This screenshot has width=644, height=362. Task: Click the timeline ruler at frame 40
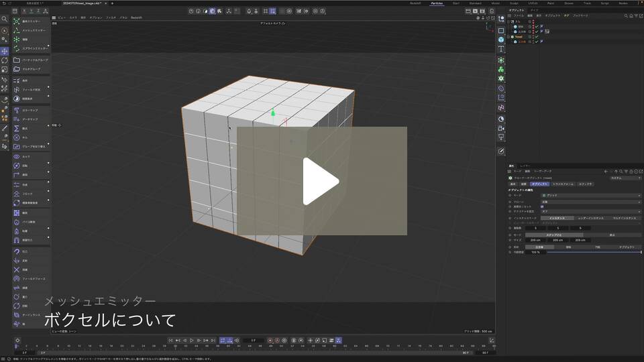tap(228, 347)
